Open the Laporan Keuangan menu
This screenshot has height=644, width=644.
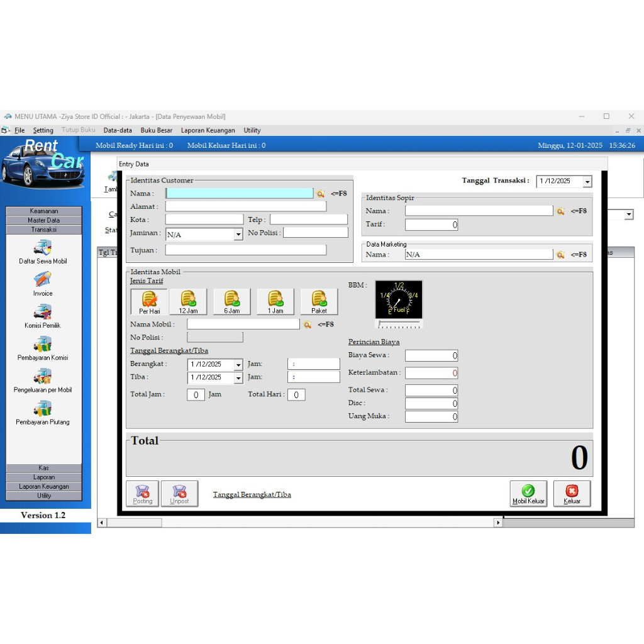[208, 130]
